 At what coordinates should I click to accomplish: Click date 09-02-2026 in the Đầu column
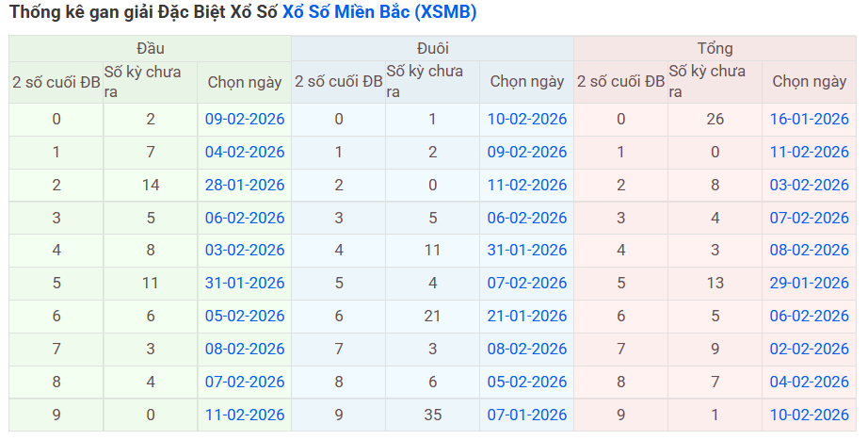coord(245,119)
